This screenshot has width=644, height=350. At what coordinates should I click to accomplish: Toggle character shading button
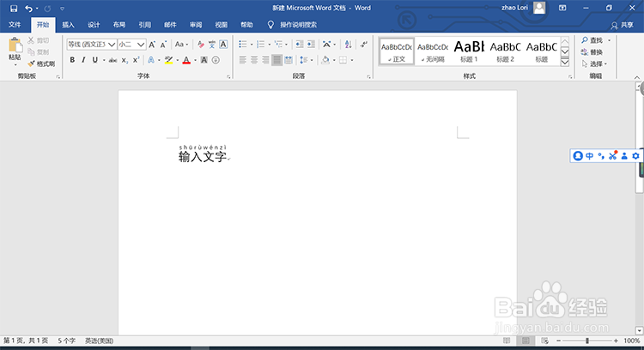tap(204, 60)
